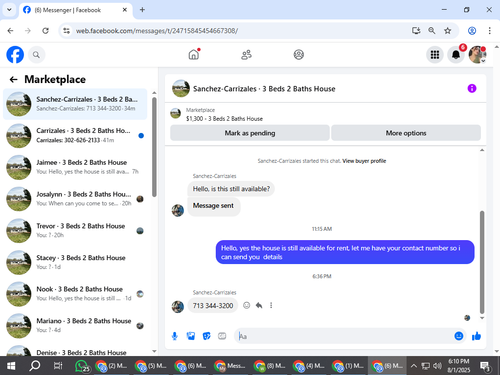The height and width of the screenshot is (375, 500).
Task: Open the Chrome profile icon
Action: 472,31
